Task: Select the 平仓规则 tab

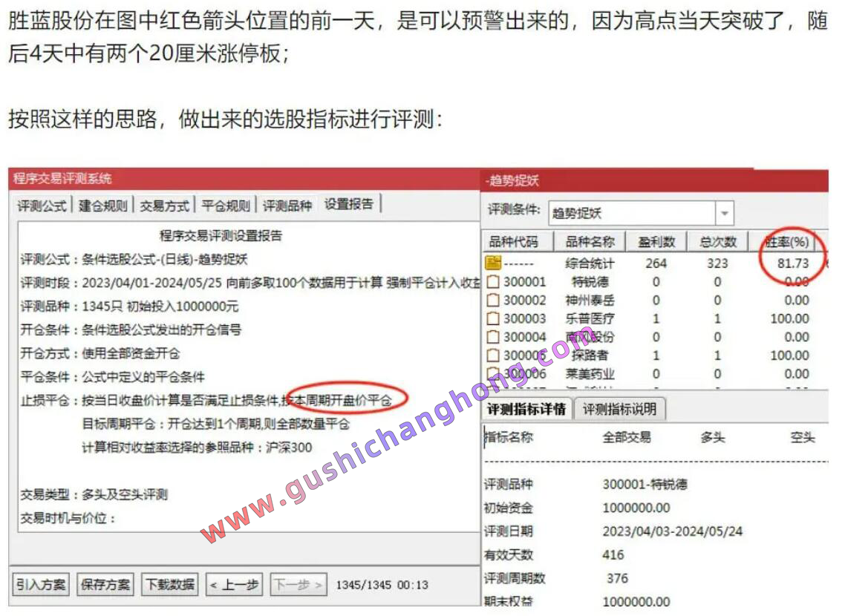Action: click(226, 206)
